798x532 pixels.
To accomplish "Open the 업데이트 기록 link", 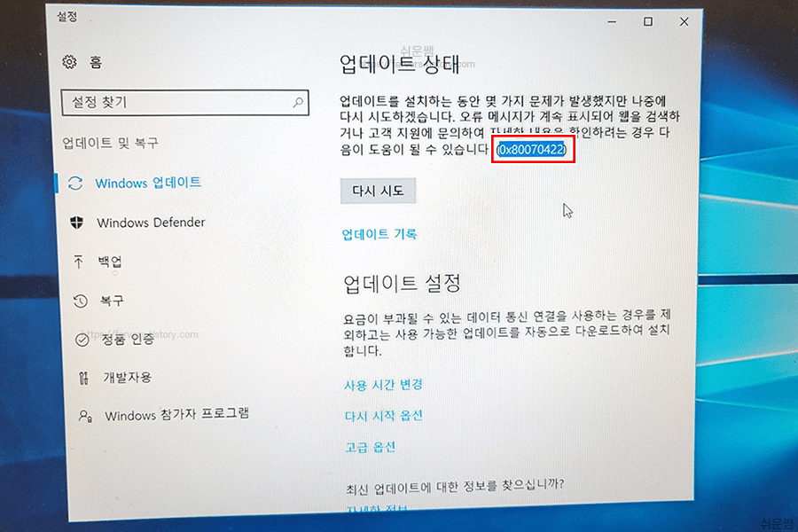I will [379, 234].
